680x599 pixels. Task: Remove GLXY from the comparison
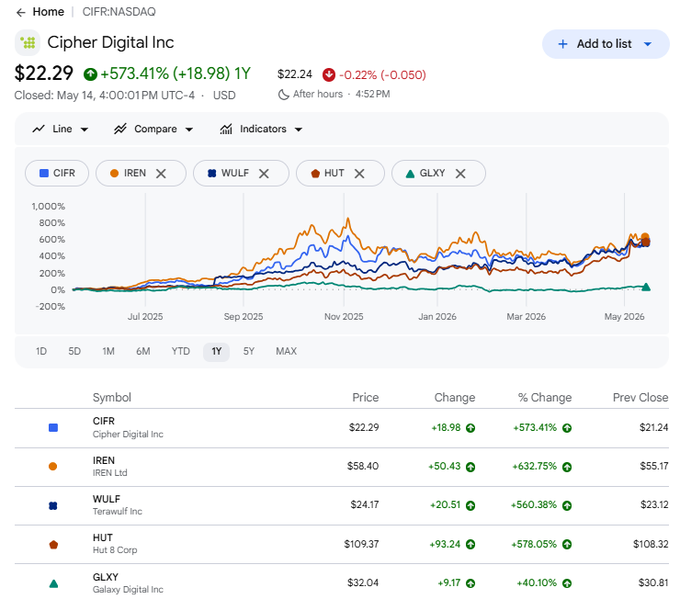click(x=461, y=173)
